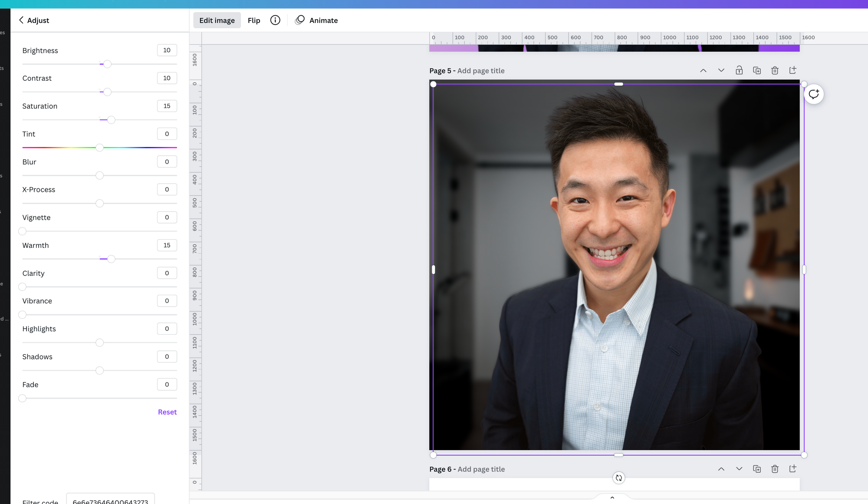
Task: Click the left-middle crop handle of image
Action: (433, 270)
